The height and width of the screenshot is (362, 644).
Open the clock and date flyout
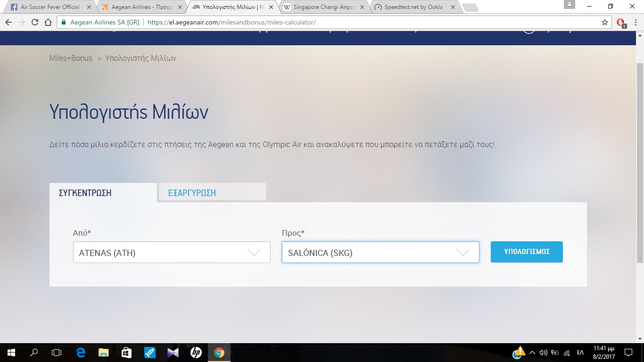(604, 352)
